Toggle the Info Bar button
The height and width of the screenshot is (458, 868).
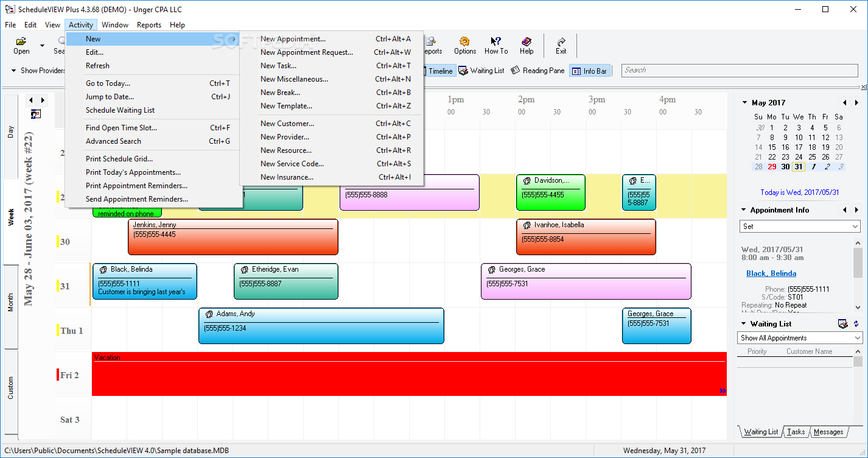589,71
